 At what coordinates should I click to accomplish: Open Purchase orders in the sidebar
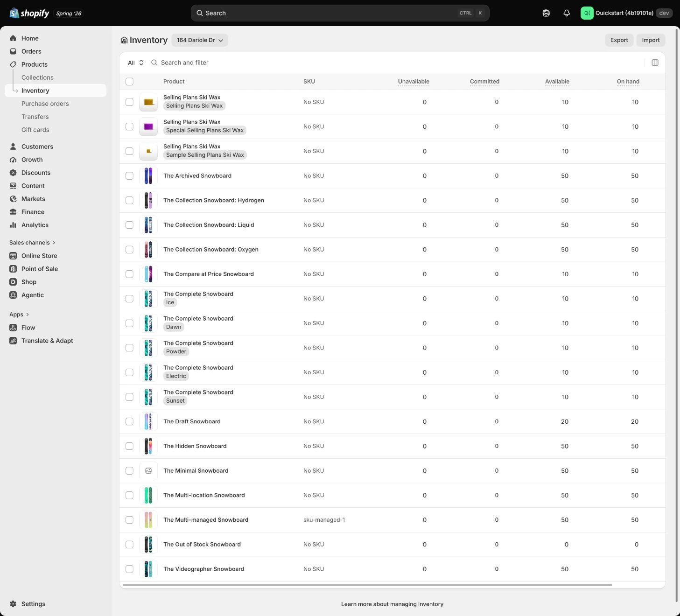(45, 104)
